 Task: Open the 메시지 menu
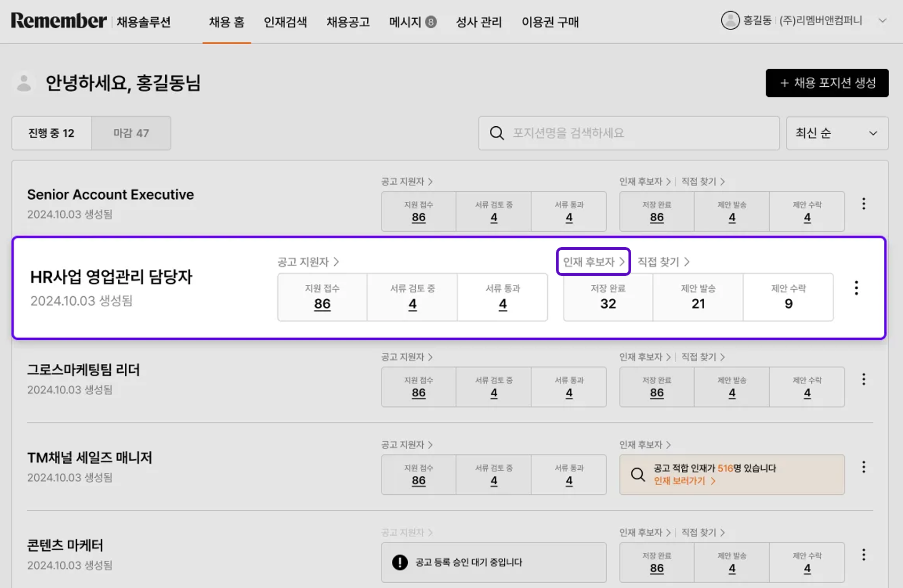click(405, 22)
